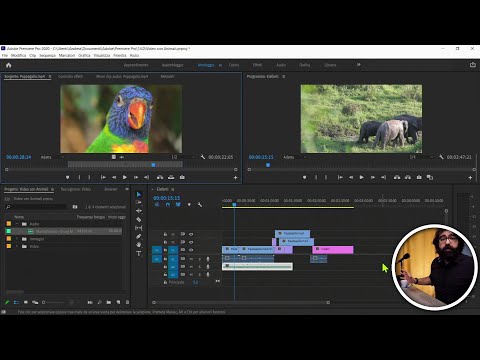
Task: Select the Track Select Forward tool
Action: click(139, 202)
